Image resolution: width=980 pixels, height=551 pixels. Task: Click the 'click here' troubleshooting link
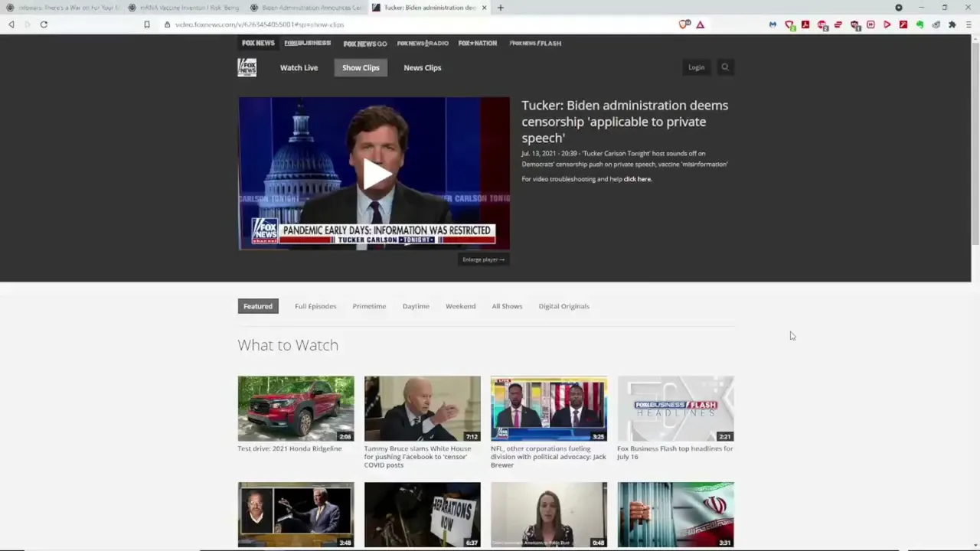click(638, 179)
